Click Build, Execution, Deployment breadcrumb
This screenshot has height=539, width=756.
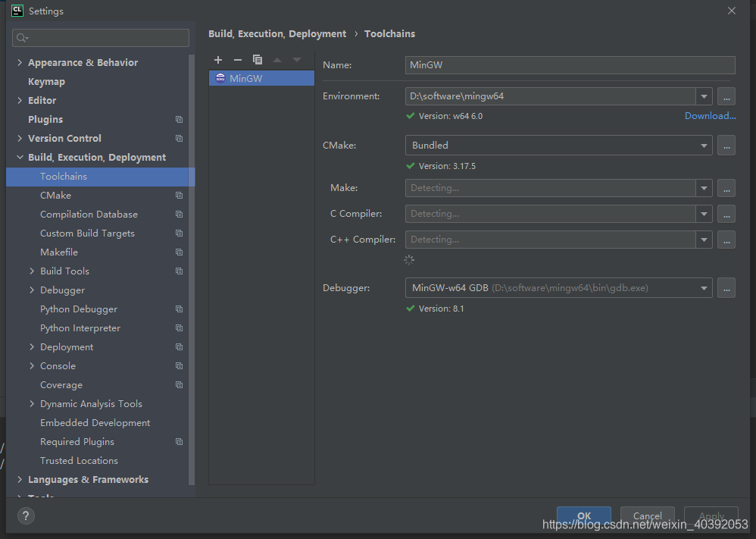pos(277,34)
